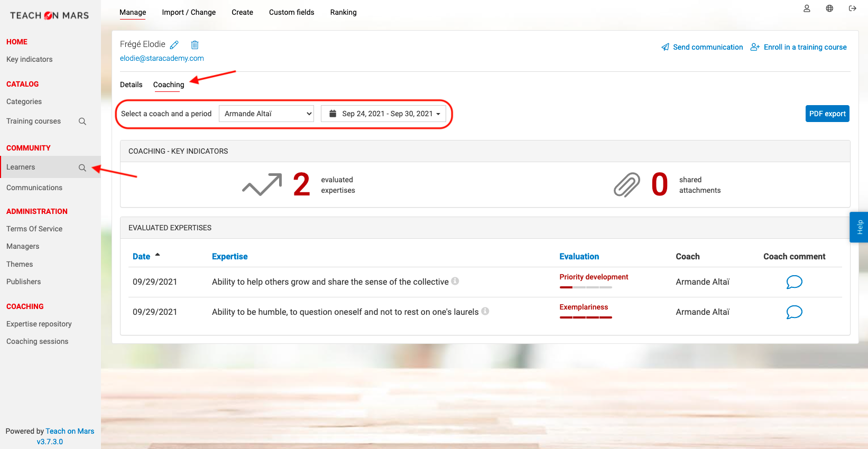Click info icon beside help others grow expertise
This screenshot has height=449, width=868.
455,281
